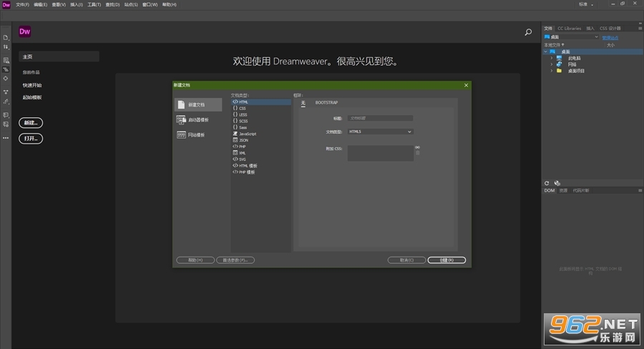This screenshot has width=644, height=349.
Task: Click the globe sync icon beside Refresh
Action: coord(557,183)
